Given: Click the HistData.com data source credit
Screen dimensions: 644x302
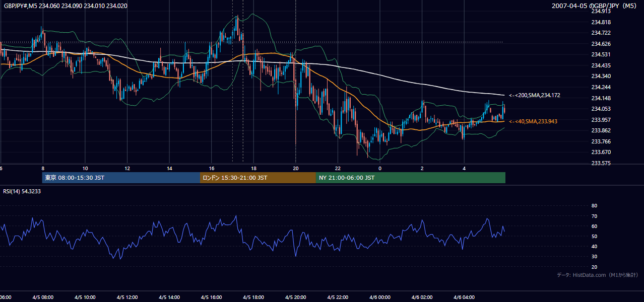Looking at the screenshot, I should [x=597, y=275].
